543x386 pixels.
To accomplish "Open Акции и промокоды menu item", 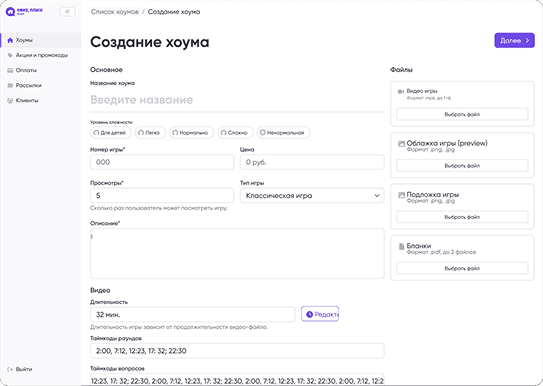I will (x=41, y=55).
